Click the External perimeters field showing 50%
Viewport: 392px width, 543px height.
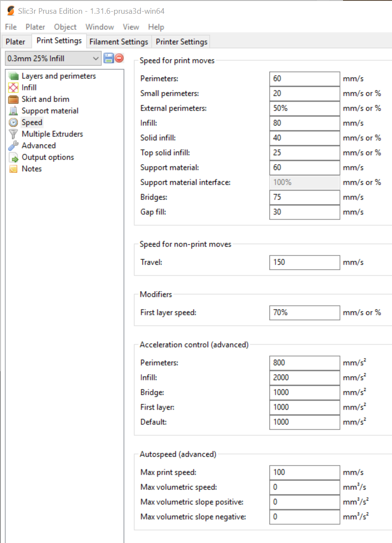point(305,108)
